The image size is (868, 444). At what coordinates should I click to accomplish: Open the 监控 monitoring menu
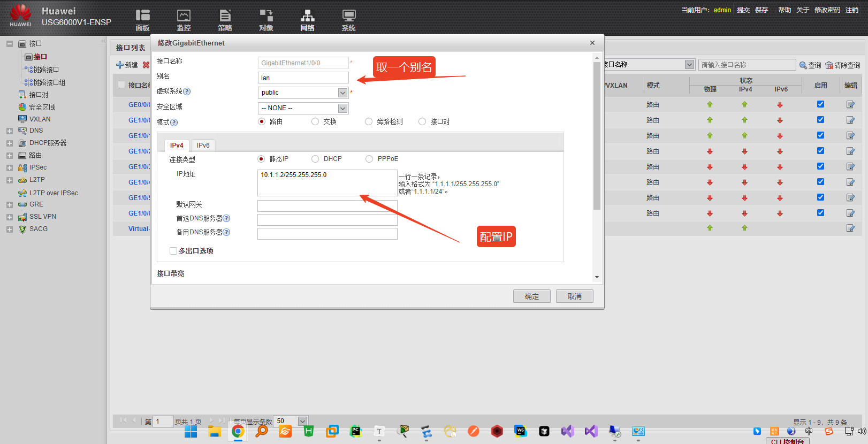[x=184, y=20]
